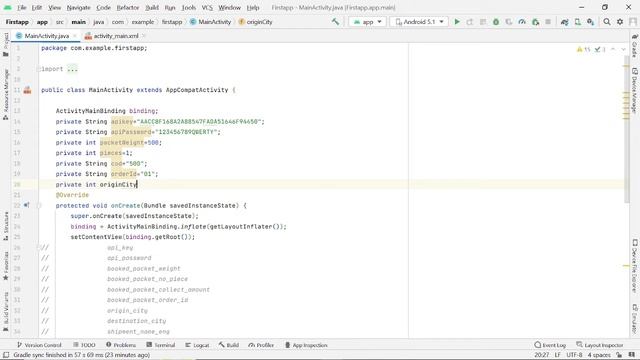Click the Profile app gauge icon
640x360 pixels.
tap(522, 22)
